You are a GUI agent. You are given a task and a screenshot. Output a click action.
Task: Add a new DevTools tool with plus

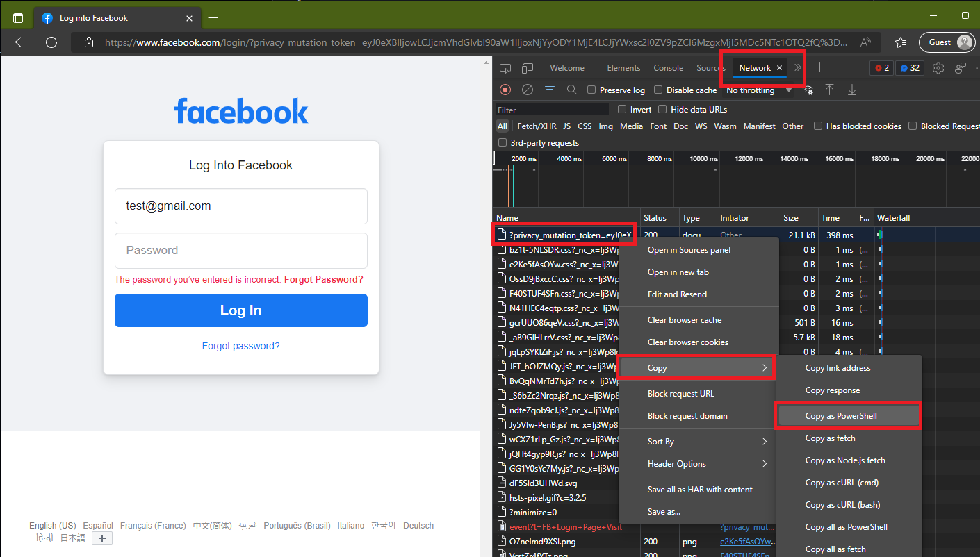point(820,67)
